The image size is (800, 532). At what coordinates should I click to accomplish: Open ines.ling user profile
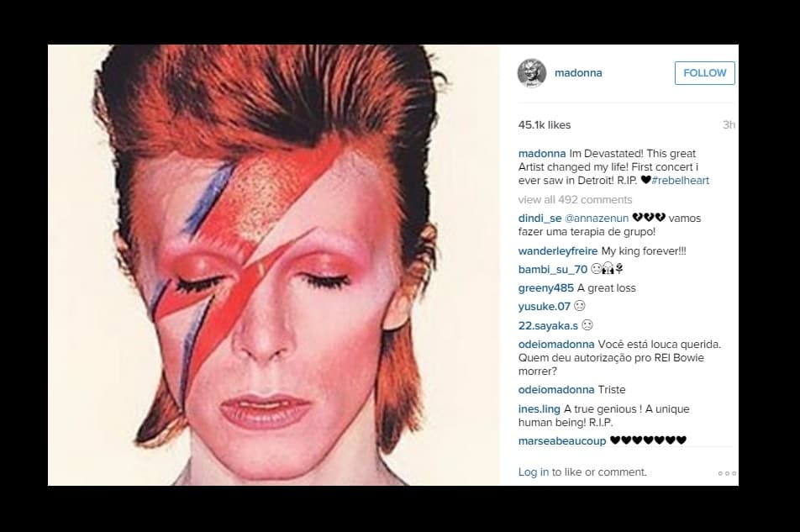point(539,409)
